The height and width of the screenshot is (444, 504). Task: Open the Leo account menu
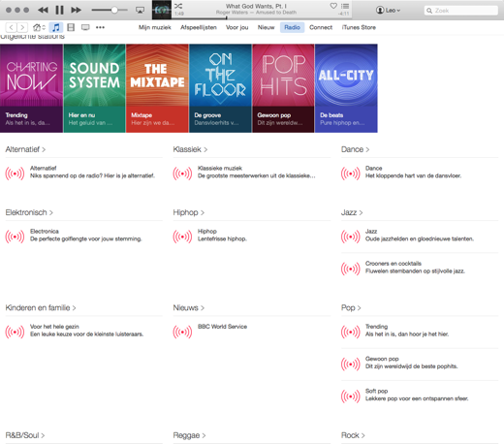tap(388, 10)
